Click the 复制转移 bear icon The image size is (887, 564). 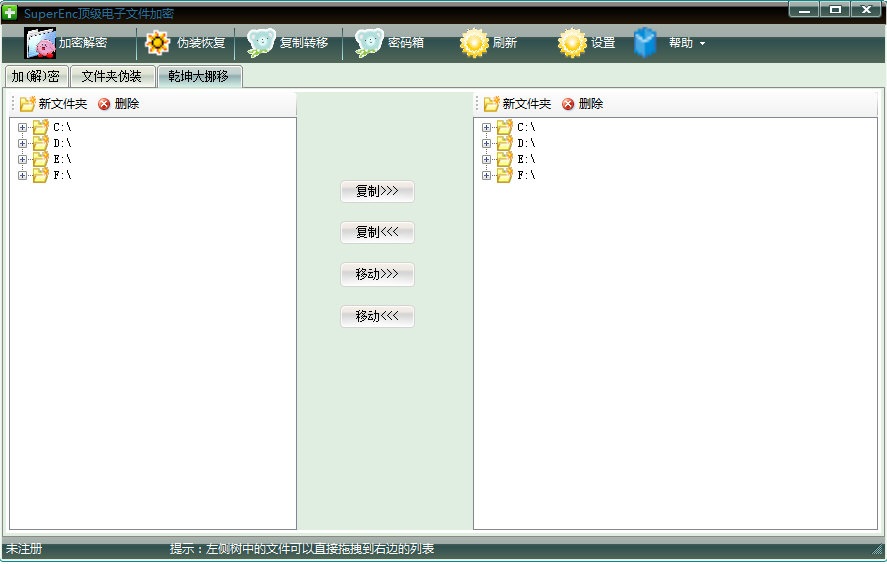pyautogui.click(x=261, y=43)
